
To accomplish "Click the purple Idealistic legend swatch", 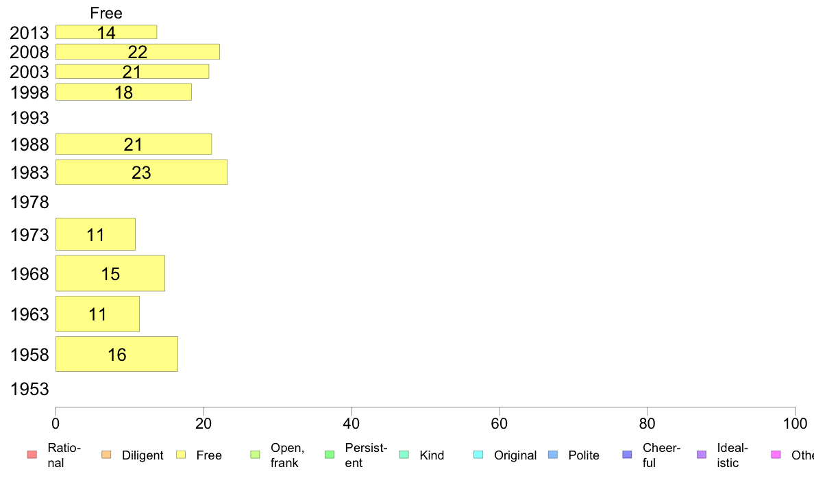I will [702, 455].
